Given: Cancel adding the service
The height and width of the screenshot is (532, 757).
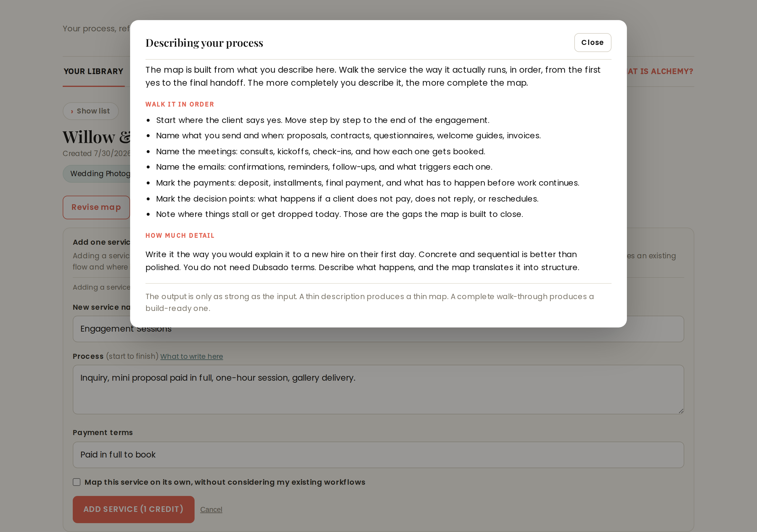Looking at the screenshot, I should pyautogui.click(x=211, y=510).
